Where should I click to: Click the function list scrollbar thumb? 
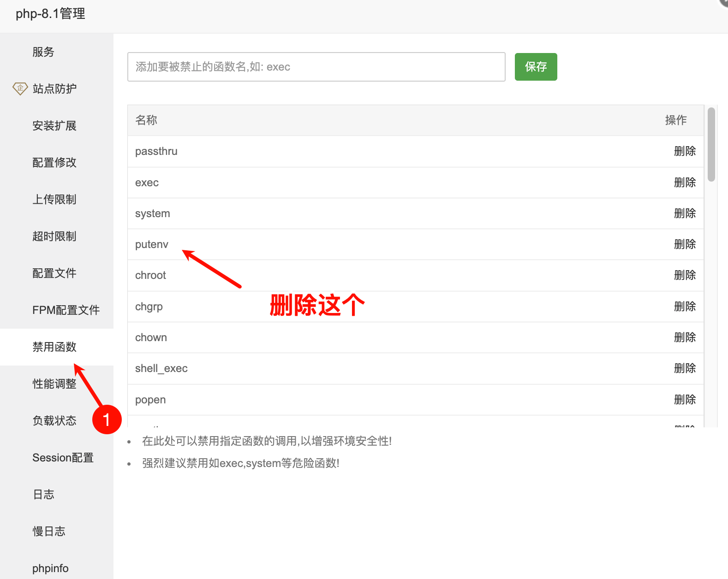pyautogui.click(x=711, y=144)
